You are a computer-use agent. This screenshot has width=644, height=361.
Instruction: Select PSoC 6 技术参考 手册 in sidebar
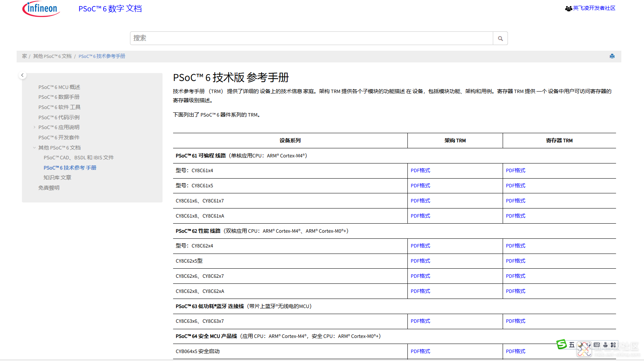coord(70,168)
